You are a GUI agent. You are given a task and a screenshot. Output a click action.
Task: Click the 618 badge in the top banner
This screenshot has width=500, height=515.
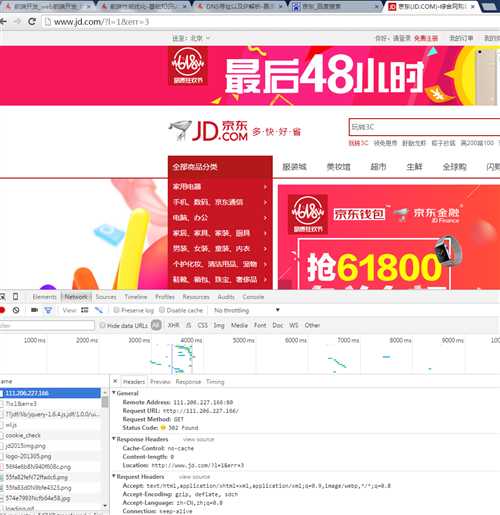[x=188, y=66]
